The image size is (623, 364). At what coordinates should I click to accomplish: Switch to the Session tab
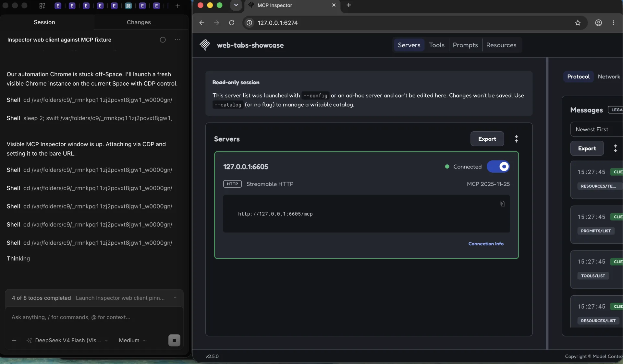pyautogui.click(x=44, y=22)
